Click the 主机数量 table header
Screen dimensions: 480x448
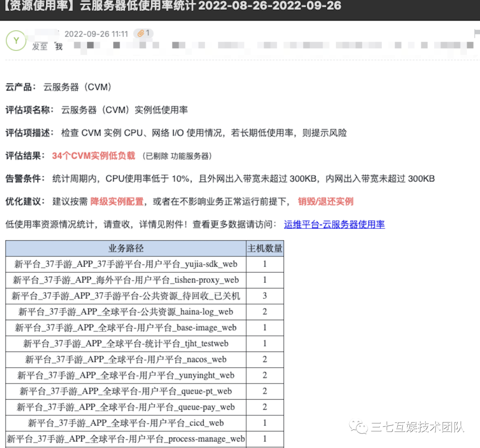[265, 248]
